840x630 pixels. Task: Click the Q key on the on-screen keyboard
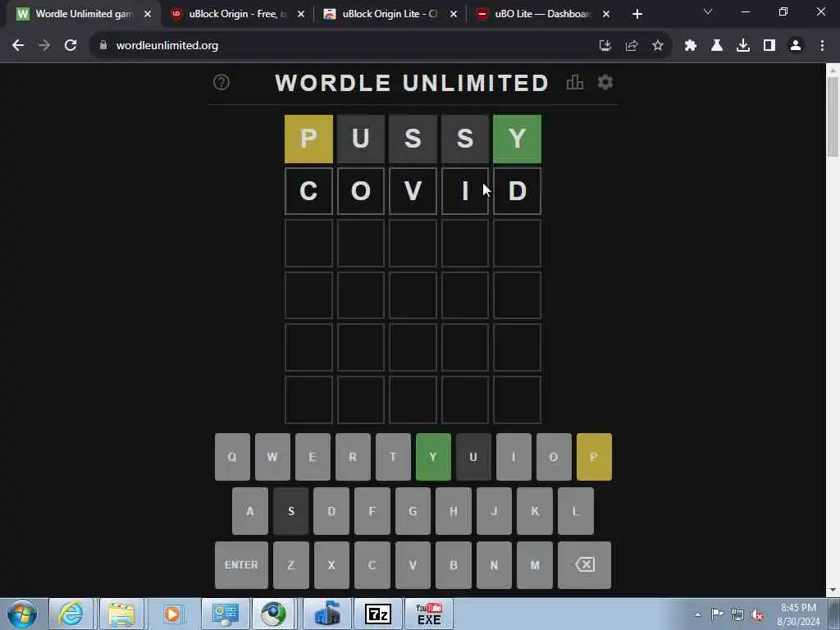[x=232, y=457]
